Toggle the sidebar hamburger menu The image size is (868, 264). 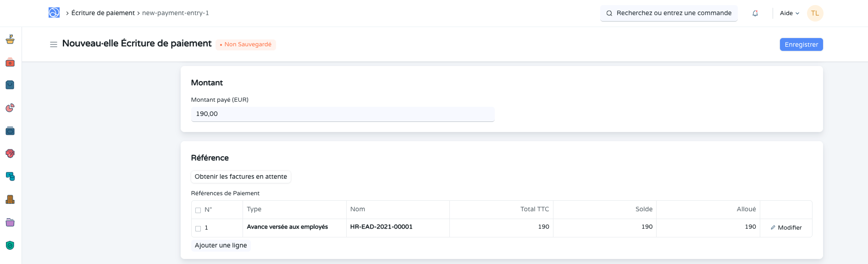[x=54, y=44]
